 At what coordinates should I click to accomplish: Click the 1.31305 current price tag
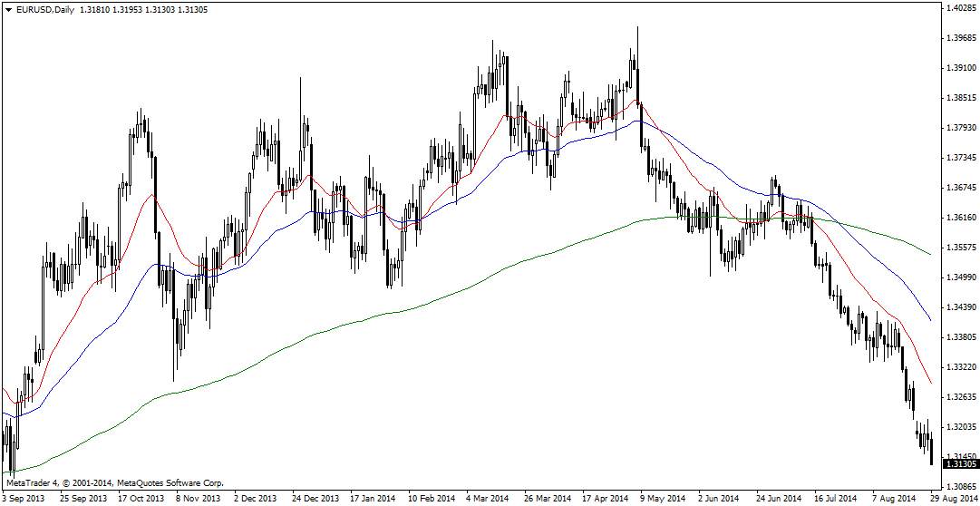(960, 464)
